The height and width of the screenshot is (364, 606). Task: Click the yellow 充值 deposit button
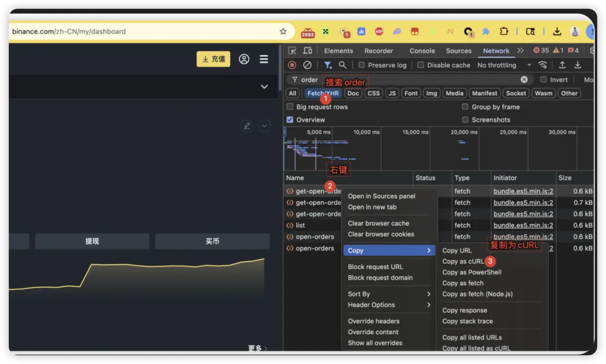click(x=213, y=59)
